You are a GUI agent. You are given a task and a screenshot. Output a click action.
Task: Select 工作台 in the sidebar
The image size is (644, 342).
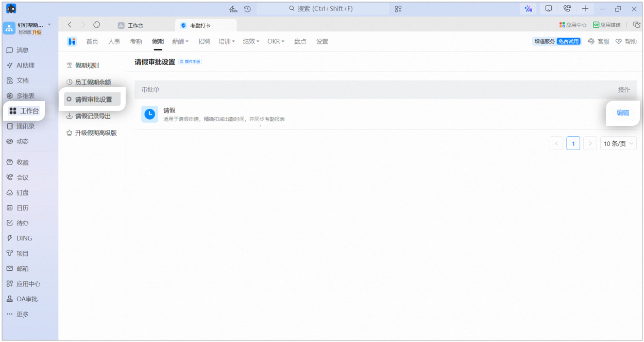pyautogui.click(x=24, y=111)
